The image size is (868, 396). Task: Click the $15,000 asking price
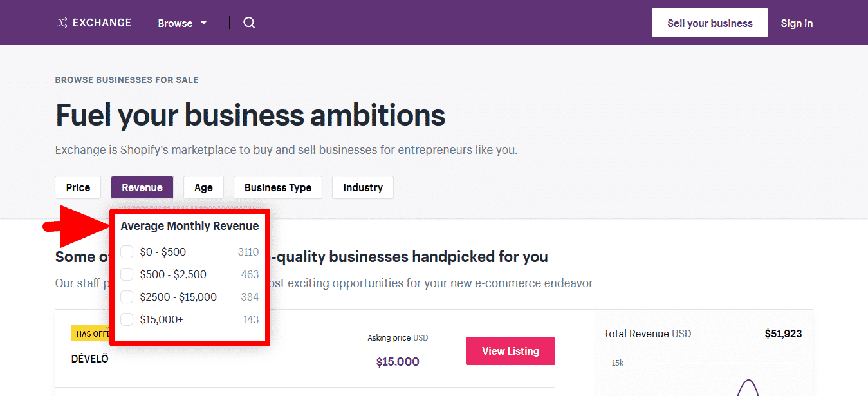(x=398, y=361)
